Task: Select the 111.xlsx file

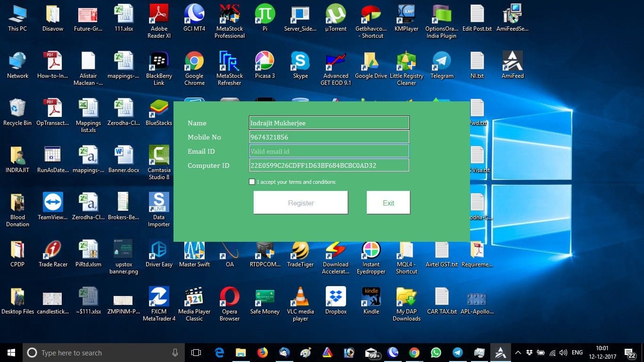Action: pyautogui.click(x=124, y=18)
